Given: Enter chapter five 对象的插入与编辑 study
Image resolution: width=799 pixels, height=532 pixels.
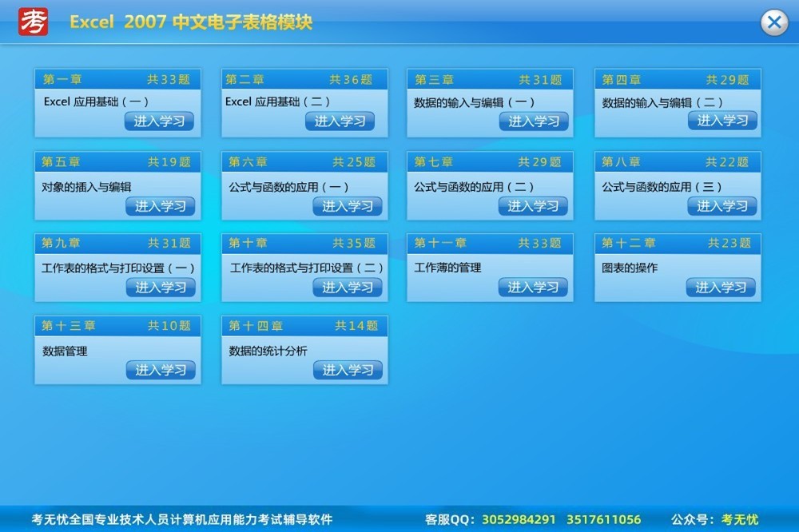Looking at the screenshot, I should click(160, 206).
